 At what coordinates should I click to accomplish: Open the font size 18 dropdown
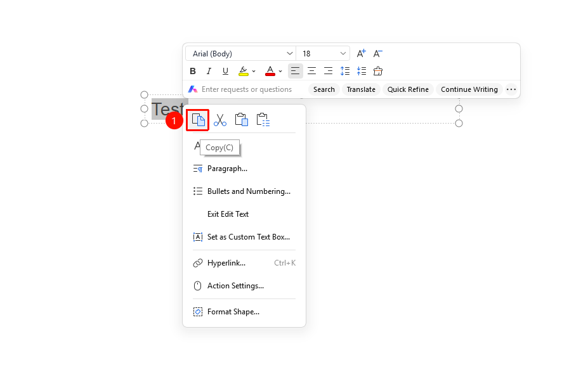[x=323, y=54]
